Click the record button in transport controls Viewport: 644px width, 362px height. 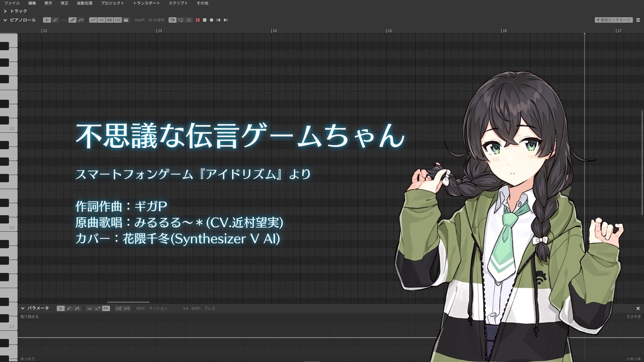[211, 20]
